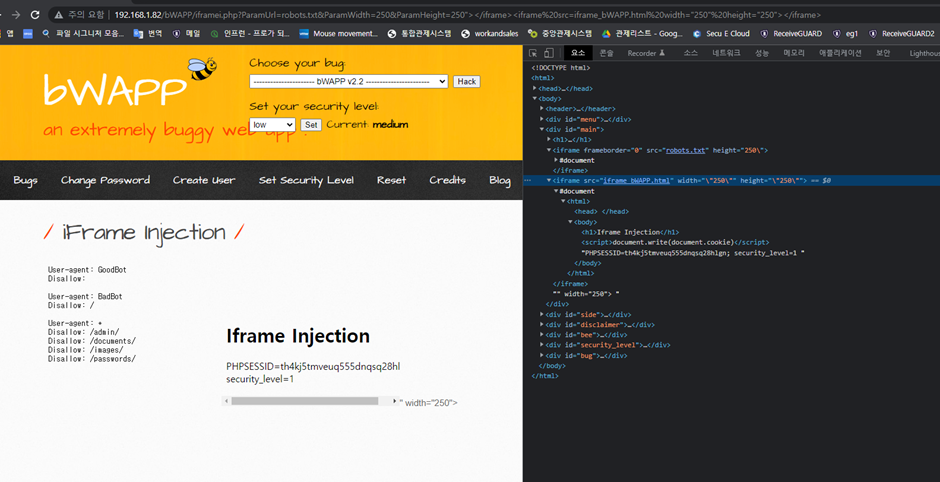The height and width of the screenshot is (482, 940).
Task: Switch to the Recorder DevTools tab
Action: click(646, 53)
